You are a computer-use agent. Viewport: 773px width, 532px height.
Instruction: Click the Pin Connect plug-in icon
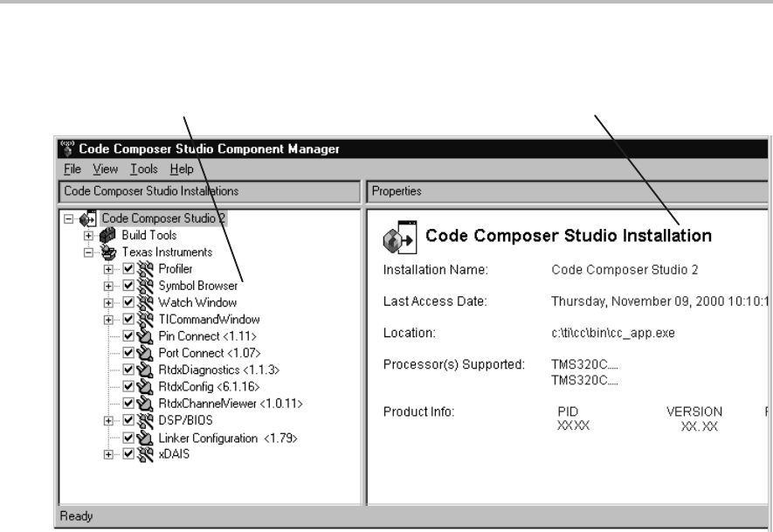(145, 336)
